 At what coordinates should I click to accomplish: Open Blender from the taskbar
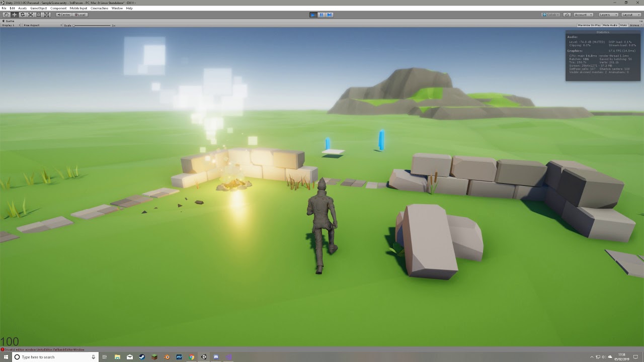167,357
